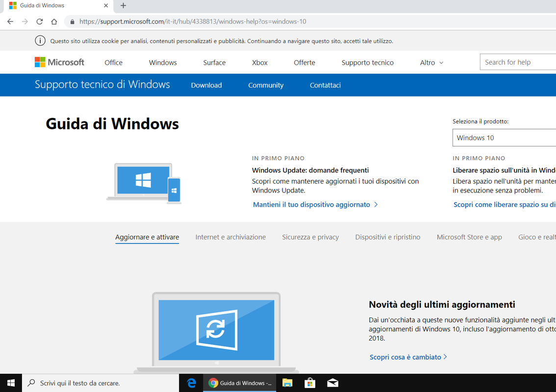This screenshot has width=556, height=392.
Task: Go to Download in blue bar
Action: [x=206, y=85]
